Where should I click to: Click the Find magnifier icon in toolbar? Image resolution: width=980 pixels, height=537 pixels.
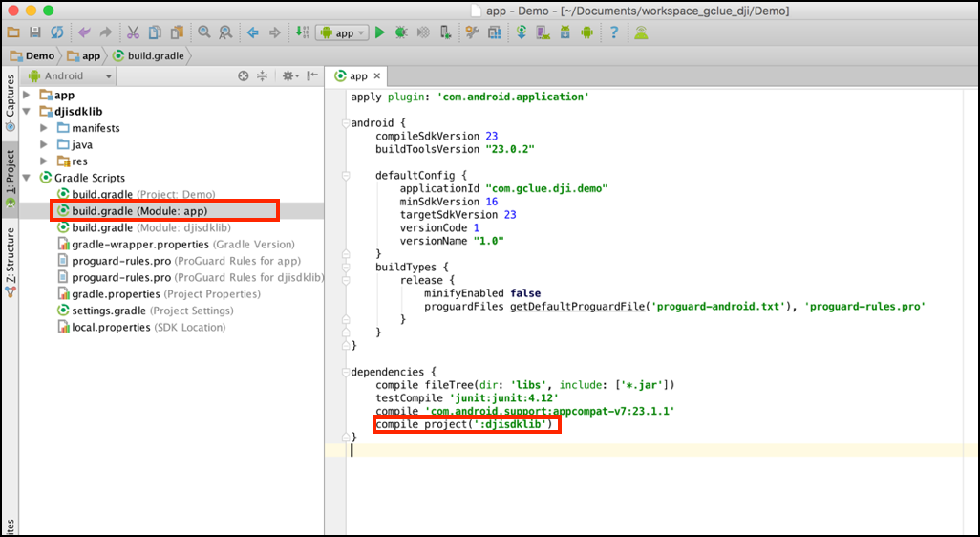[204, 32]
